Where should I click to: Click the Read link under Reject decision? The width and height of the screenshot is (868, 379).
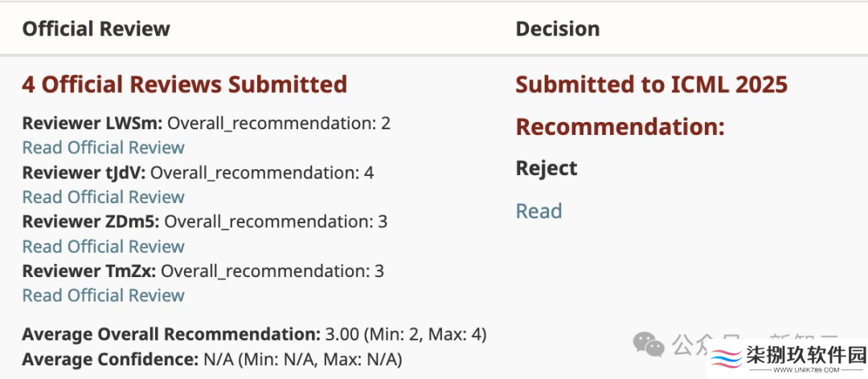[x=538, y=211]
